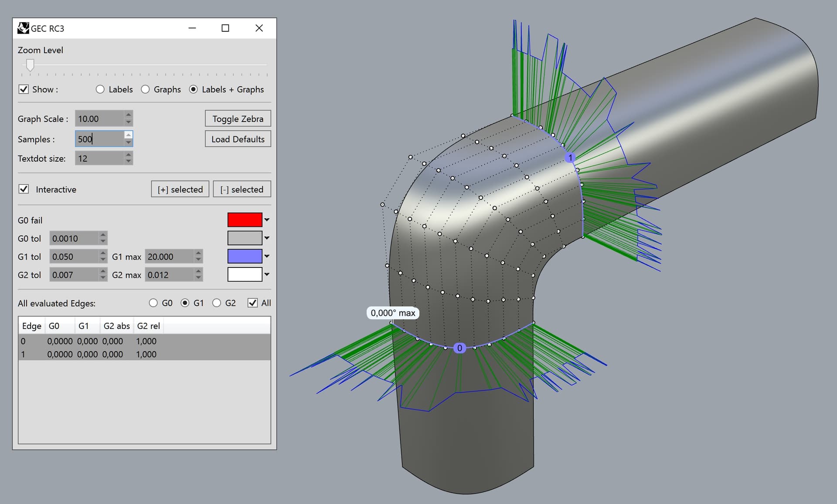Click the GEC RC3 window logo icon
Viewport: 837px width, 504px height.
23,28
